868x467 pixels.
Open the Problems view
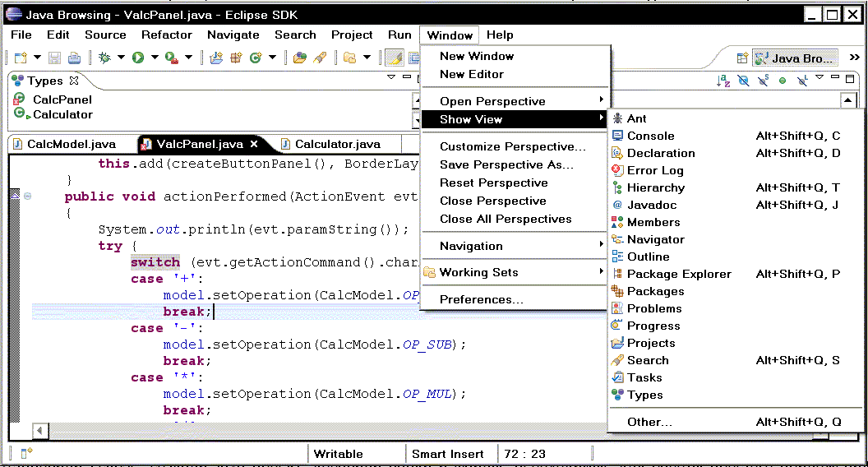point(736,308)
